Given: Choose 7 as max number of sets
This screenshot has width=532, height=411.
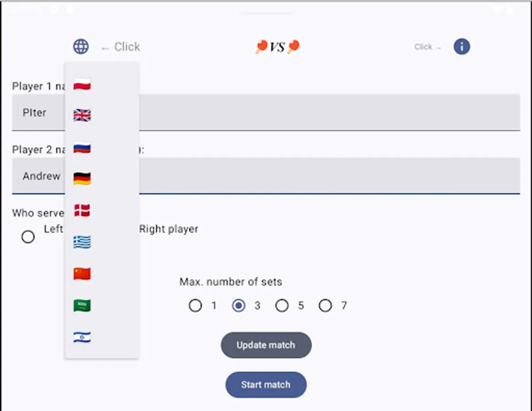Looking at the screenshot, I should [325, 306].
